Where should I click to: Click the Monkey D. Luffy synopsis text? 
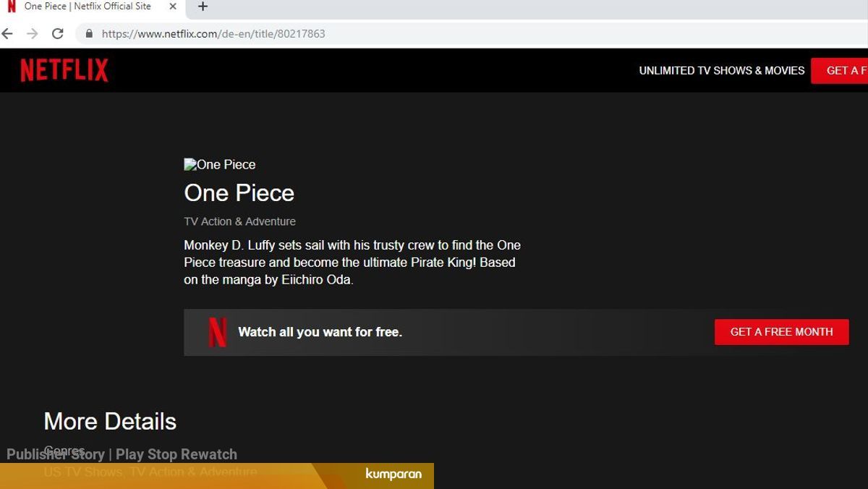tap(352, 263)
